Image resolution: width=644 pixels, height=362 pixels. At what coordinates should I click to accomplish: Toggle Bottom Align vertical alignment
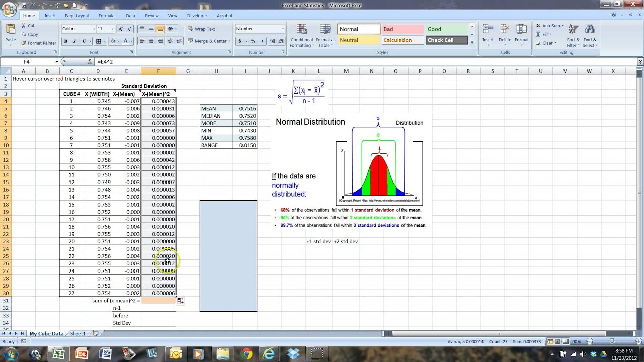point(160,29)
